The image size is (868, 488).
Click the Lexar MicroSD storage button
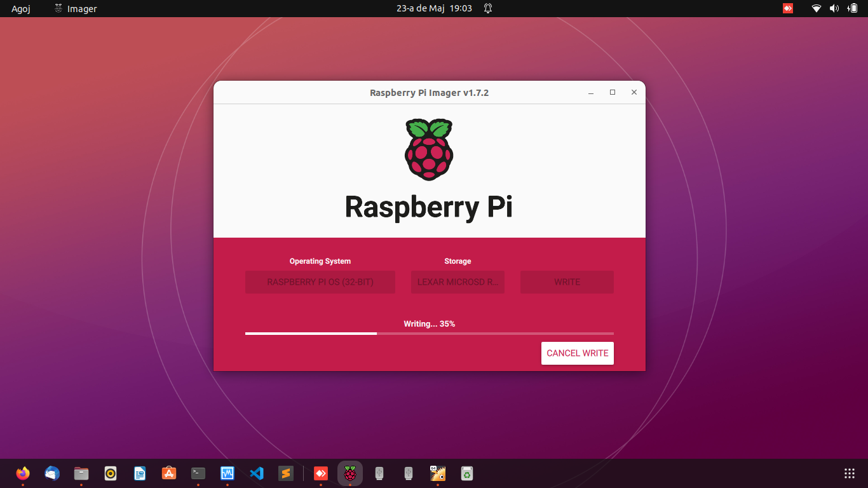click(x=458, y=282)
